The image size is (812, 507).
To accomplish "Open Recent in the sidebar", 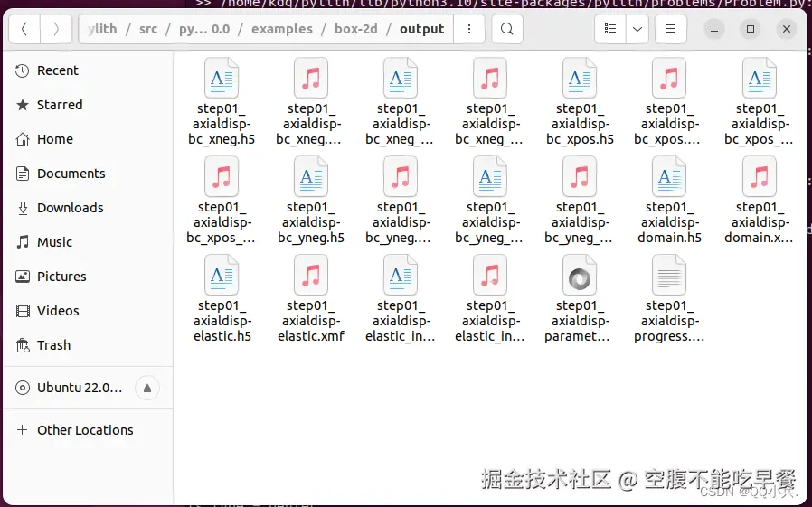I will 88,70.
